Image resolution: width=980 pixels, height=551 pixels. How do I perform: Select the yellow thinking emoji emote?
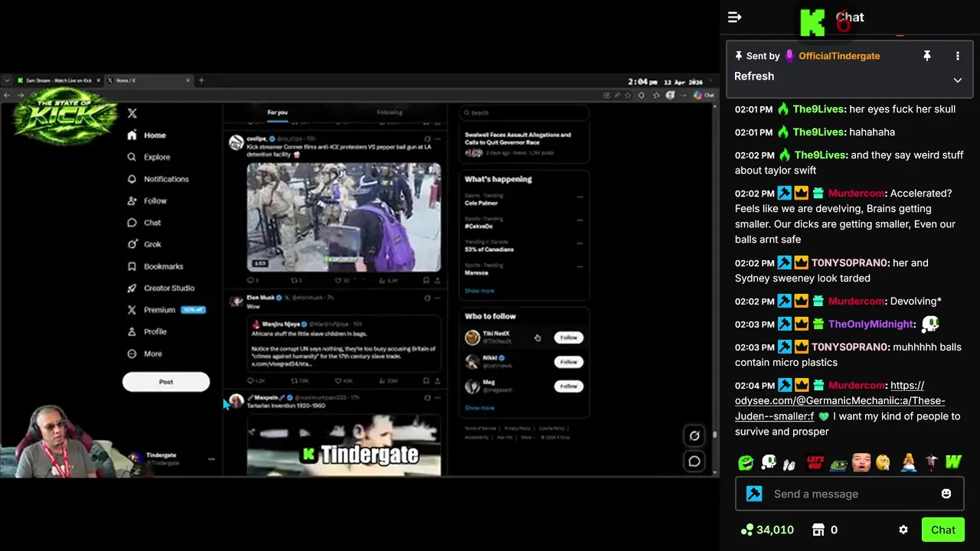pyautogui.click(x=884, y=462)
